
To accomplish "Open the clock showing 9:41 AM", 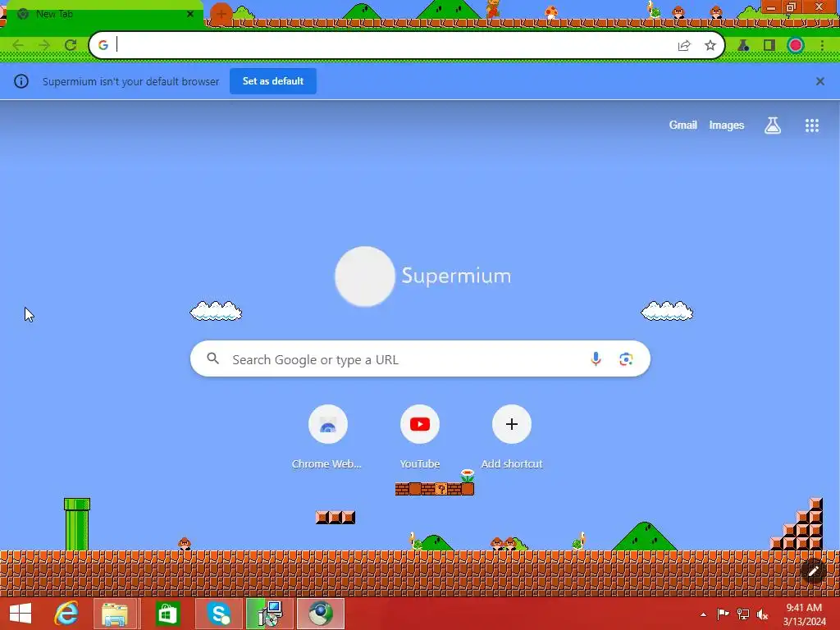I will (804, 614).
